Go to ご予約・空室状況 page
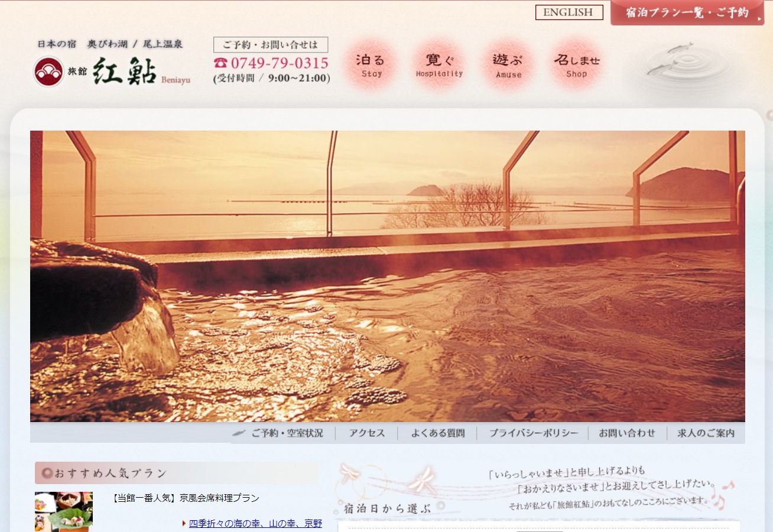 tap(287, 433)
